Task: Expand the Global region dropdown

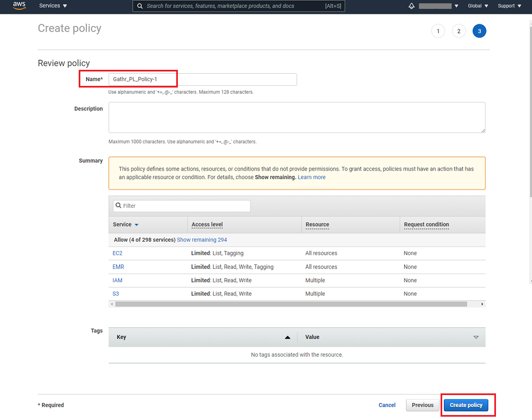Action: click(478, 6)
